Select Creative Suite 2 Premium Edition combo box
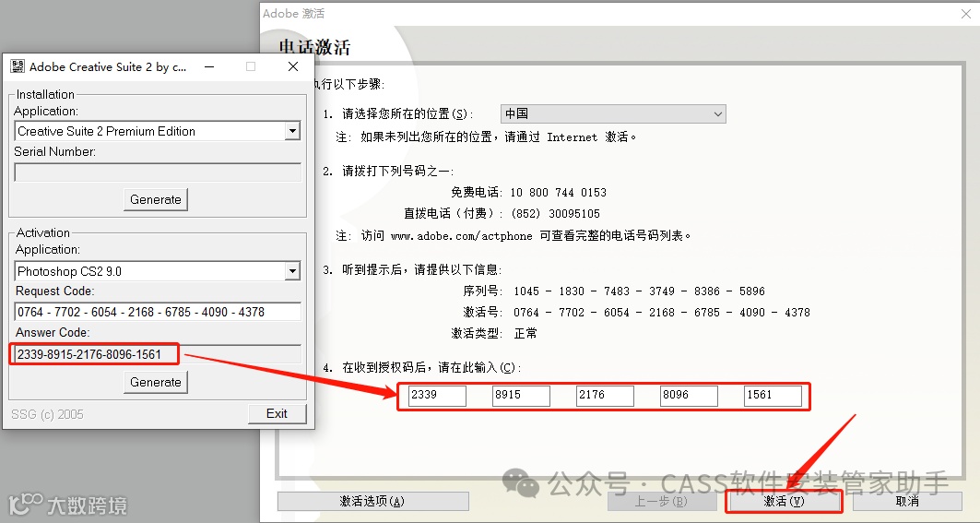 (158, 131)
